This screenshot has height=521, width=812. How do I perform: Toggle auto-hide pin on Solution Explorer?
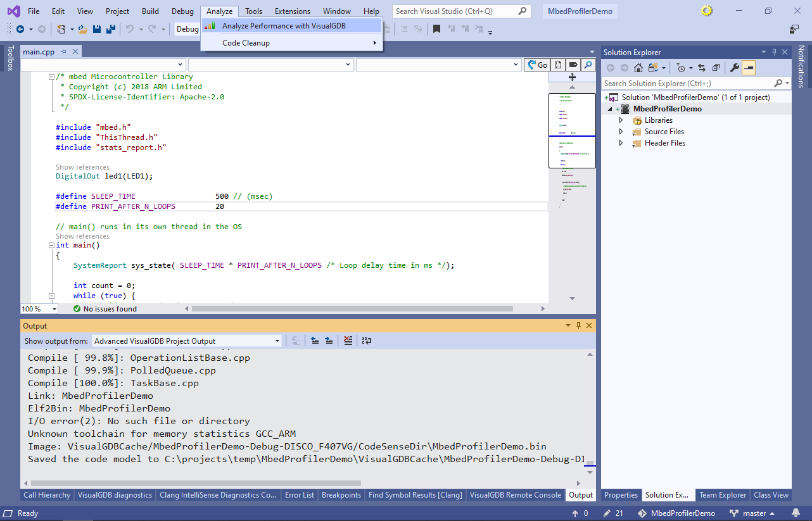(774, 52)
